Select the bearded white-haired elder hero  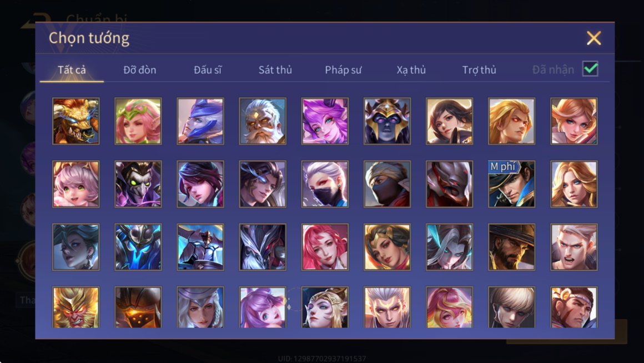[x=263, y=121]
